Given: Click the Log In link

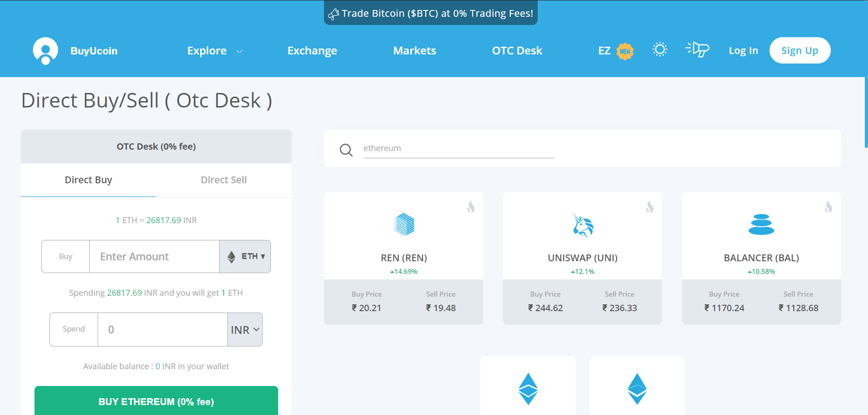Looking at the screenshot, I should [x=743, y=51].
